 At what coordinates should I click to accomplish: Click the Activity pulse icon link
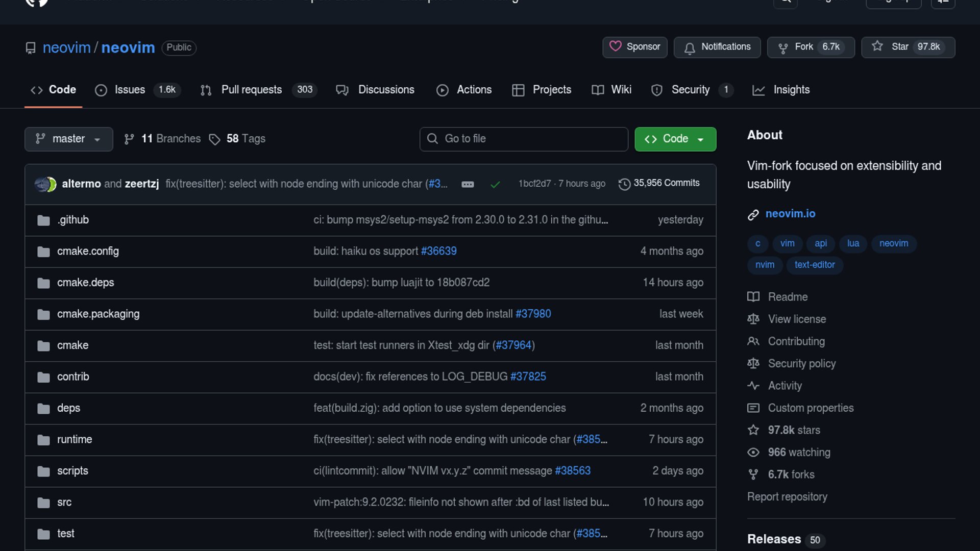pyautogui.click(x=753, y=386)
